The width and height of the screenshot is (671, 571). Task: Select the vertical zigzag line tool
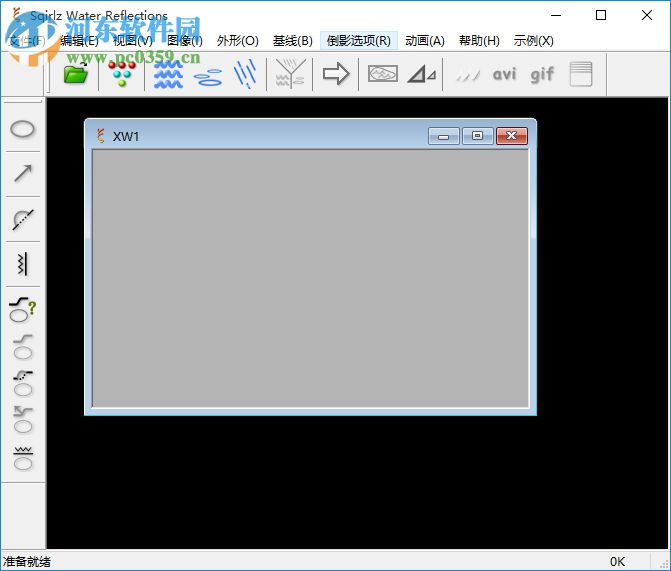click(22, 264)
